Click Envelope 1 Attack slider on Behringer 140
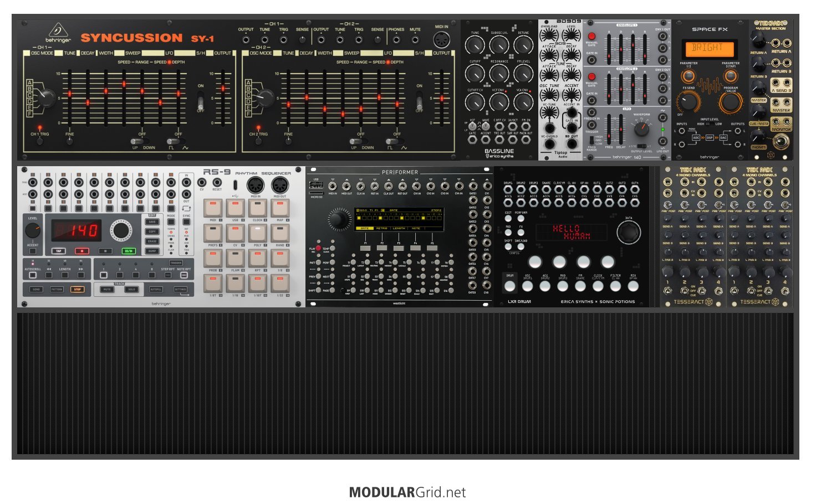This screenshot has width=816, height=504. tap(609, 49)
